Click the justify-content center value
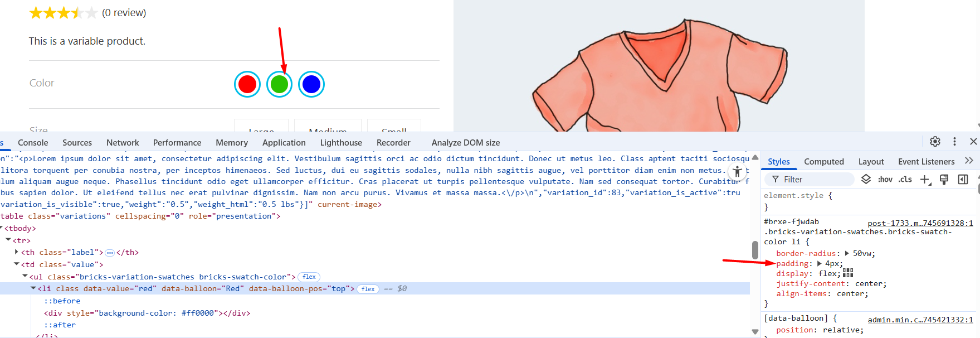980x338 pixels. pos(869,283)
